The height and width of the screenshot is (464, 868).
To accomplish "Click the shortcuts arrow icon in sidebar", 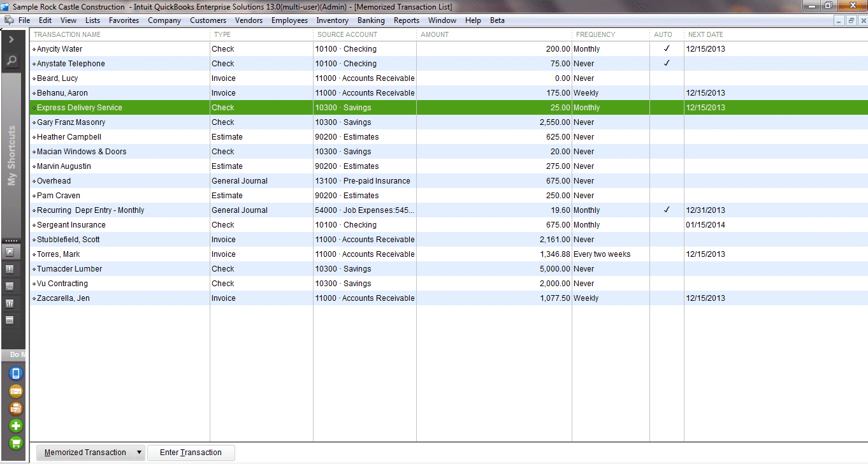I will 10,252.
